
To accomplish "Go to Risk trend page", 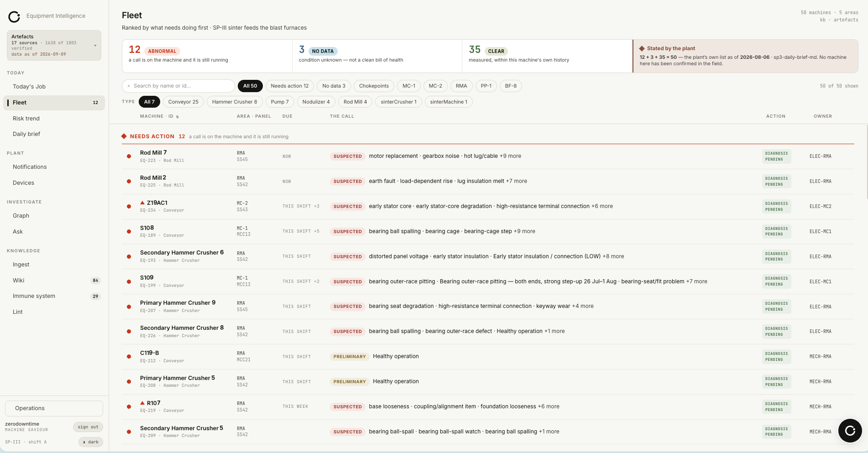I will point(54,119).
